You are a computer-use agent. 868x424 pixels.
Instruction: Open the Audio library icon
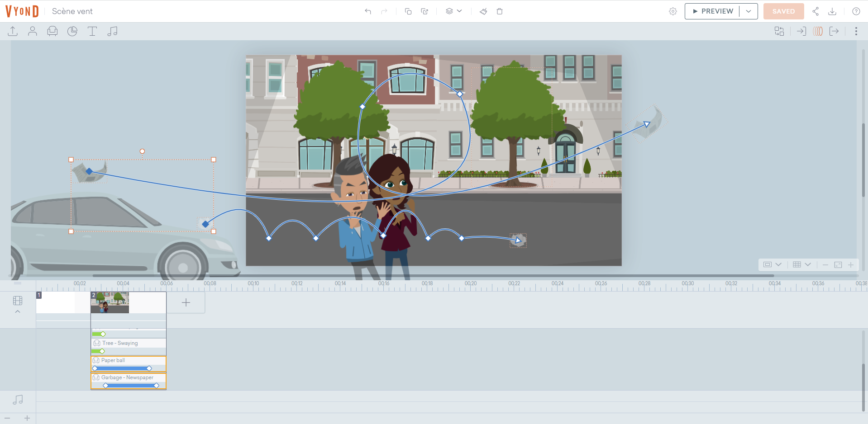pyautogui.click(x=112, y=31)
